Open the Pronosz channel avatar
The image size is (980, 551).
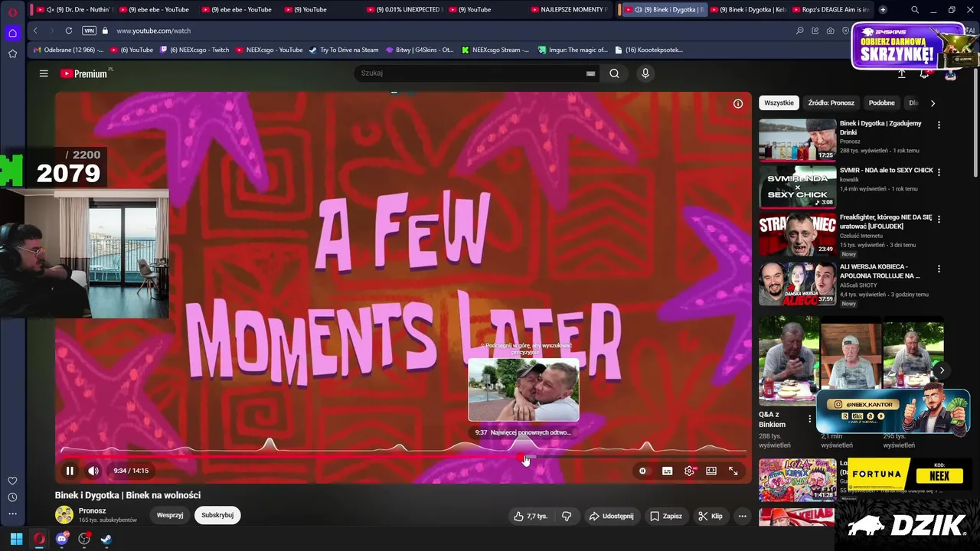tap(64, 515)
